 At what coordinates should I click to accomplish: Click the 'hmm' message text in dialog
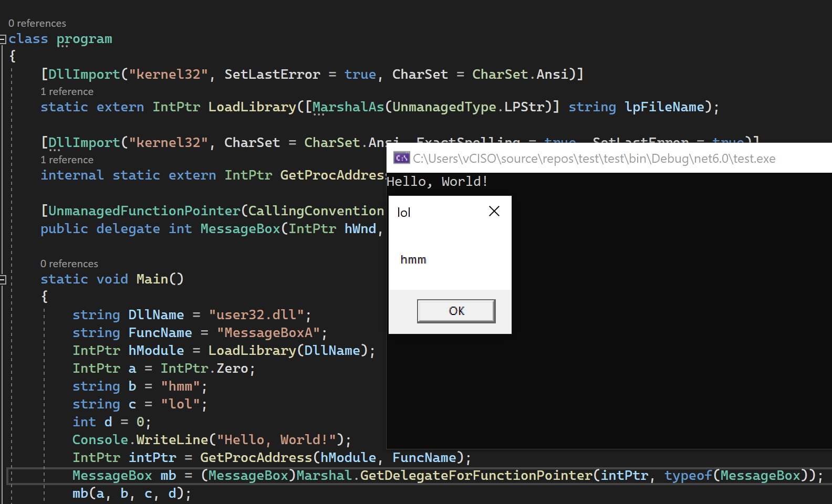tap(413, 259)
